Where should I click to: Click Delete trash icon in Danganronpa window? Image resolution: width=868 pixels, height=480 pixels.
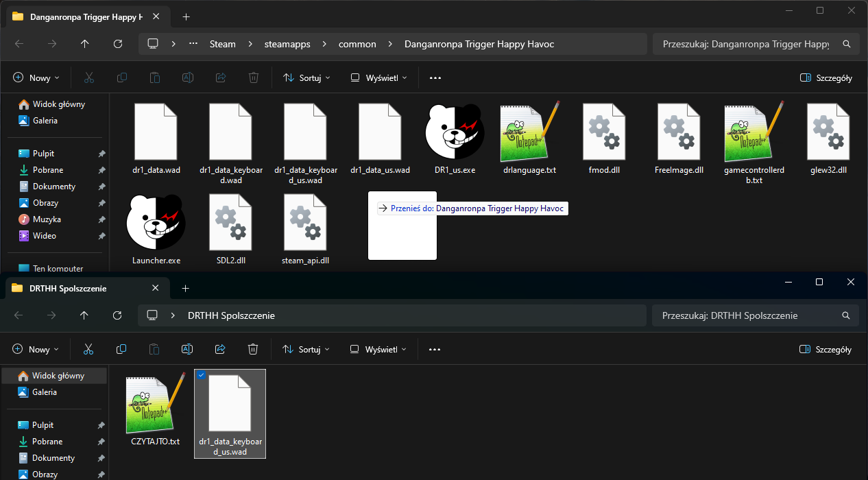pos(253,77)
